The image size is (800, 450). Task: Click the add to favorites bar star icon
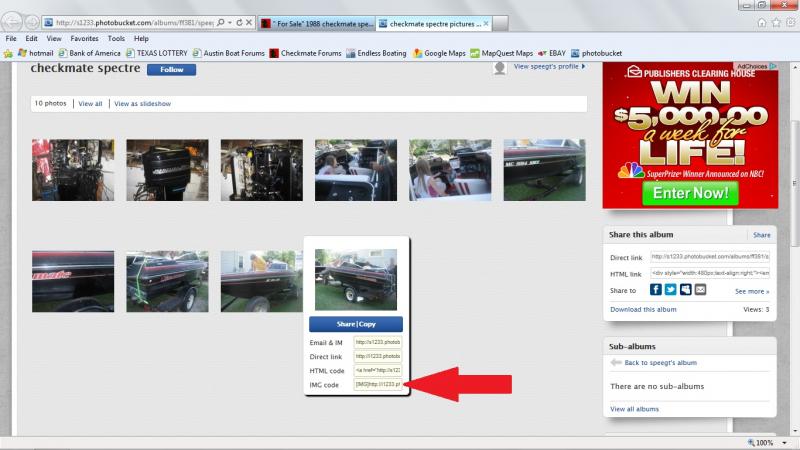[x=8, y=53]
